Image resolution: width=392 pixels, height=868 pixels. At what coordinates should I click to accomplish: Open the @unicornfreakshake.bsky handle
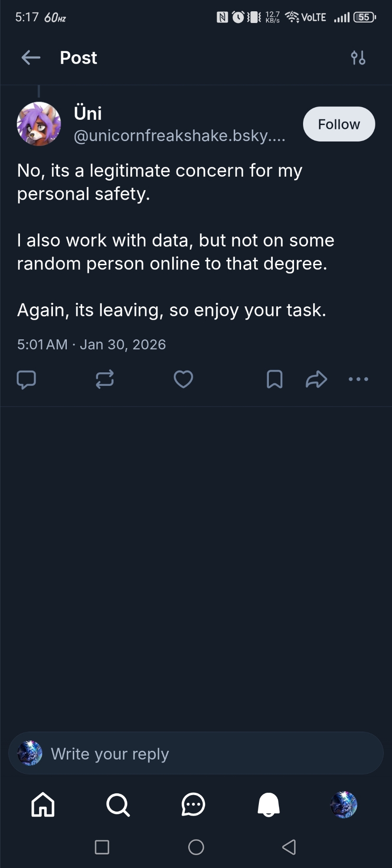180,136
